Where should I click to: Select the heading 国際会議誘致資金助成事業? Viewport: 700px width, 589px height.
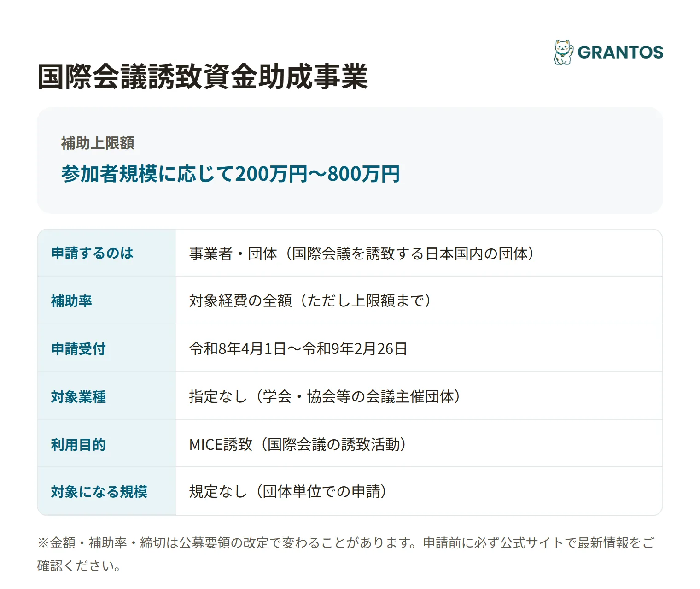pyautogui.click(x=203, y=77)
